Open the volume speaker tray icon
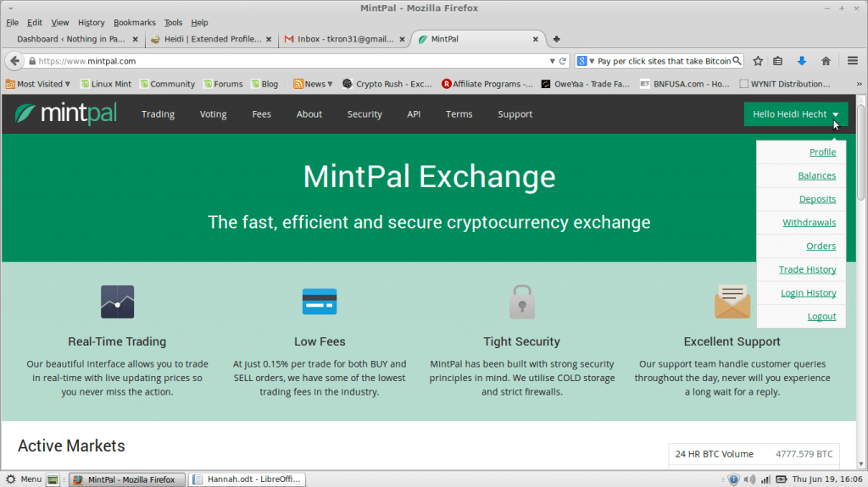This screenshot has height=487, width=868. point(749,479)
